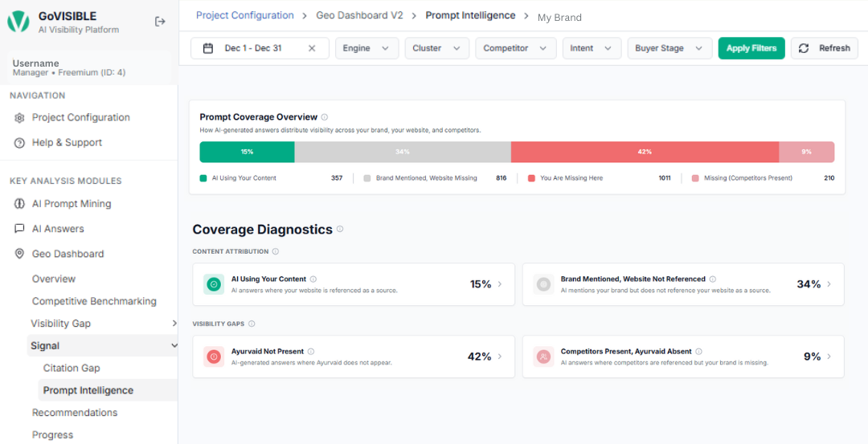Click the gray 34% bar segment
This screenshot has height=444, width=868.
point(403,152)
